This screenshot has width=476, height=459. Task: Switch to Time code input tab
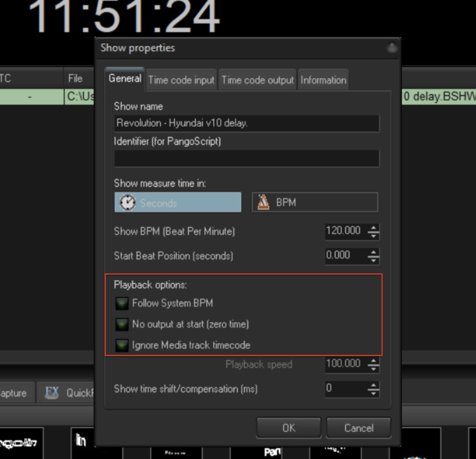(x=181, y=80)
